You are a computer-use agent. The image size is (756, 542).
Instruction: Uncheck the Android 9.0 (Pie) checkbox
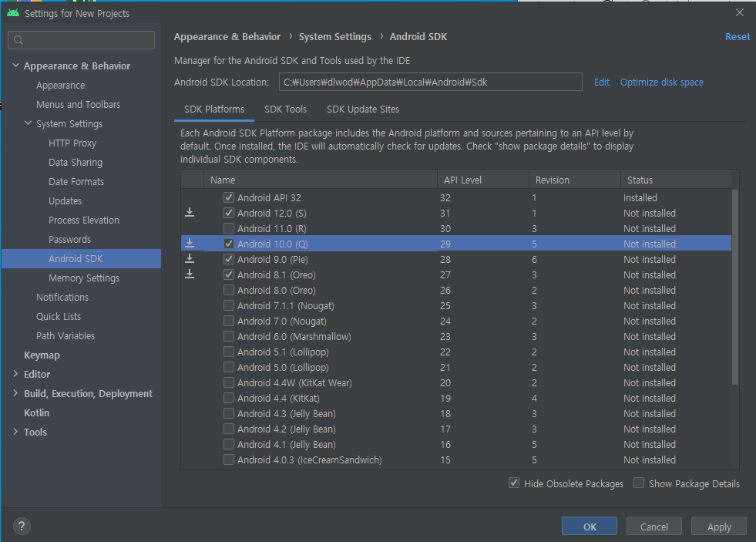pyautogui.click(x=229, y=259)
